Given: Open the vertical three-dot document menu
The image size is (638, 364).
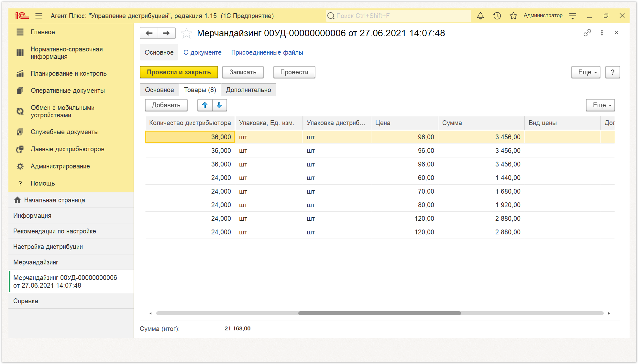Looking at the screenshot, I should point(602,33).
